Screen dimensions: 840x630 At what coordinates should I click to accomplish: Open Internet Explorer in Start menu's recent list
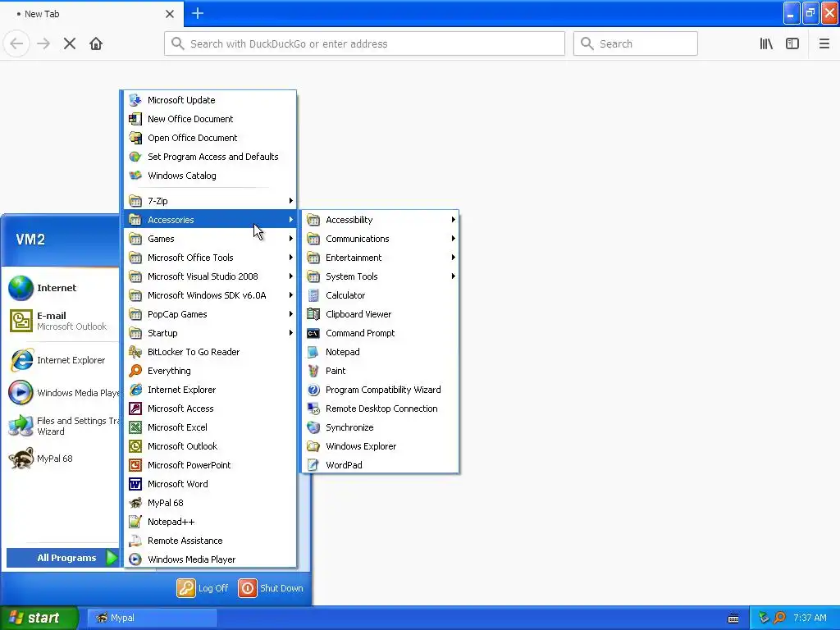click(x=62, y=360)
